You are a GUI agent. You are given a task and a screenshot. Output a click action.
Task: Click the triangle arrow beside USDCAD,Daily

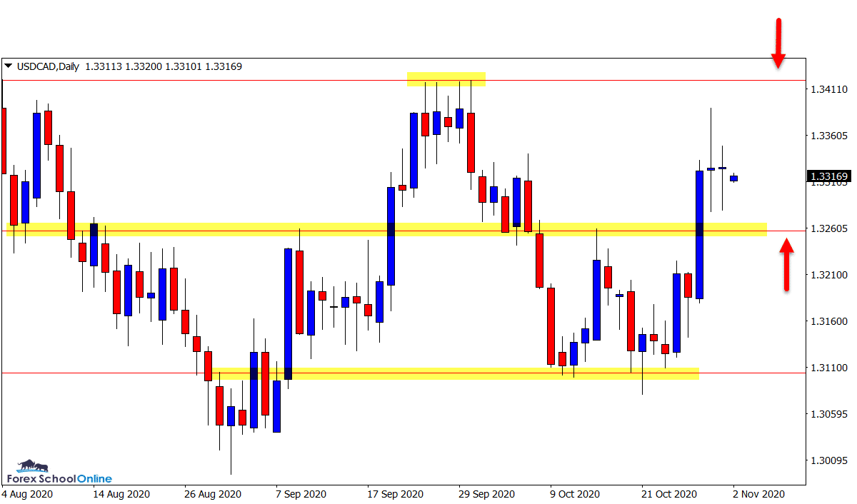(x=9, y=66)
